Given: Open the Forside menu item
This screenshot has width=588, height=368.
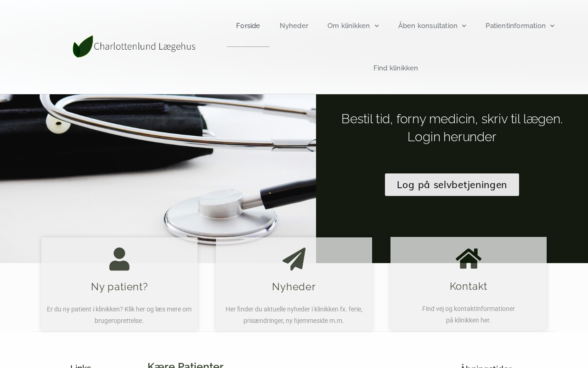Looking at the screenshot, I should tap(248, 26).
